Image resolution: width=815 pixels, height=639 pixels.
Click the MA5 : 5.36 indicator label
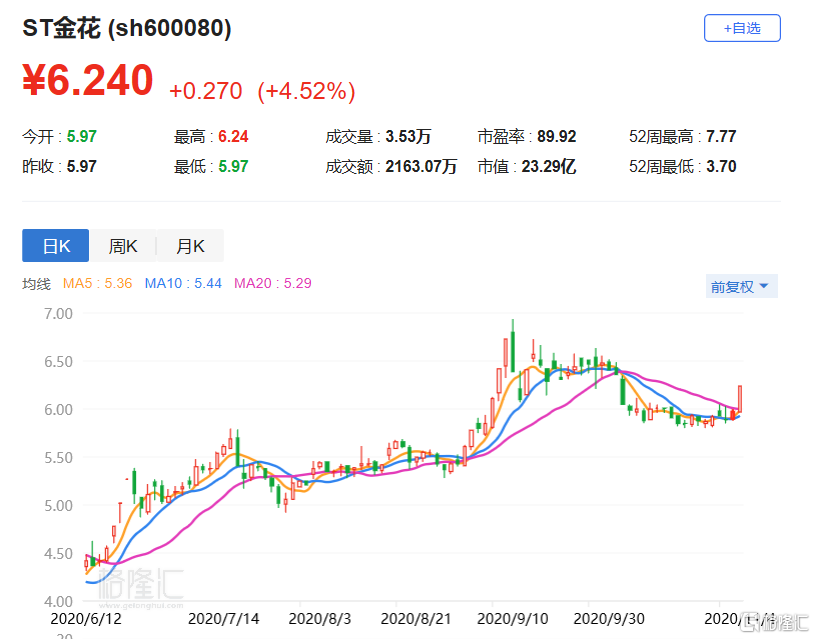click(97, 283)
